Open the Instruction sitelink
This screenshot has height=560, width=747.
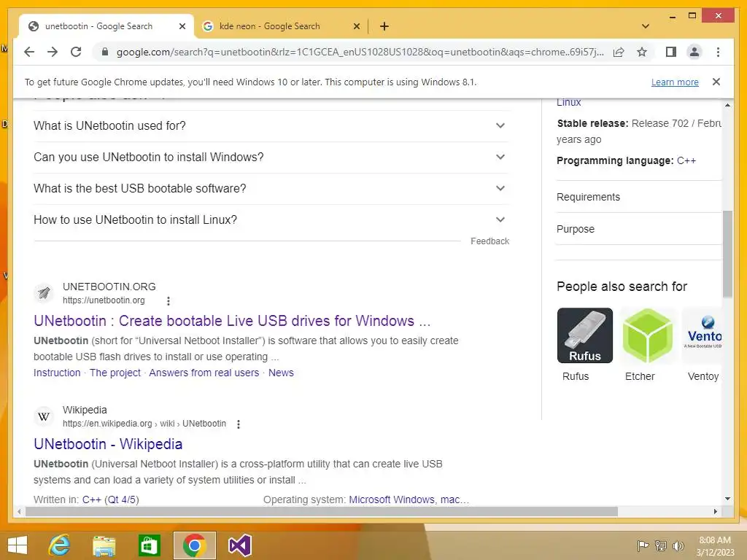click(57, 373)
